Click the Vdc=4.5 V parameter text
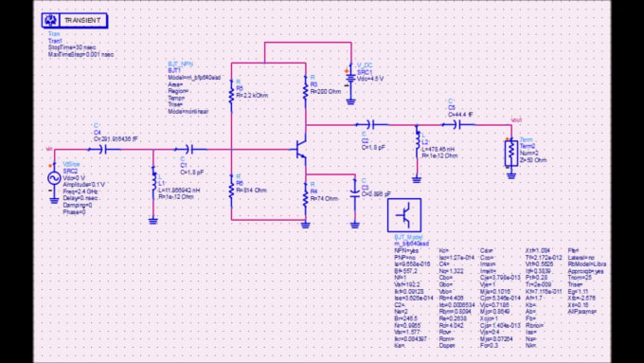Screen dimensions: 644x363 370,79
